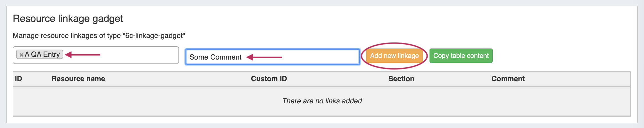Viewport: 644px width, 128px height.
Task: Click the 'There are no links added' message
Action: pyautogui.click(x=322, y=101)
